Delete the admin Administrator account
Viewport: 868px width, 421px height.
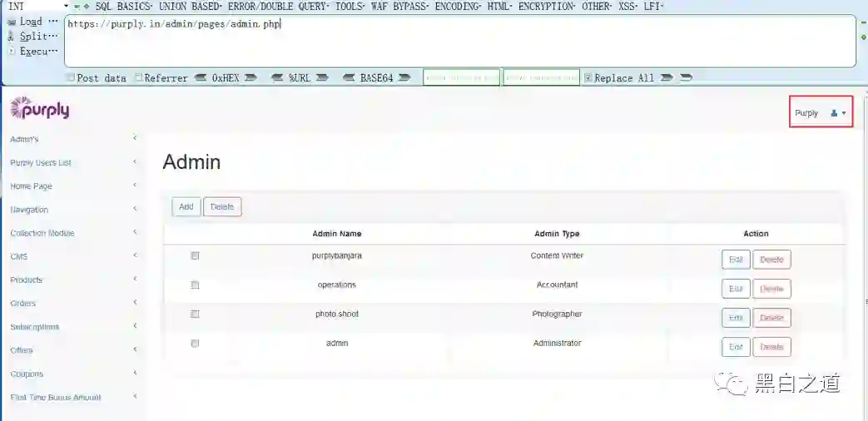(x=771, y=347)
